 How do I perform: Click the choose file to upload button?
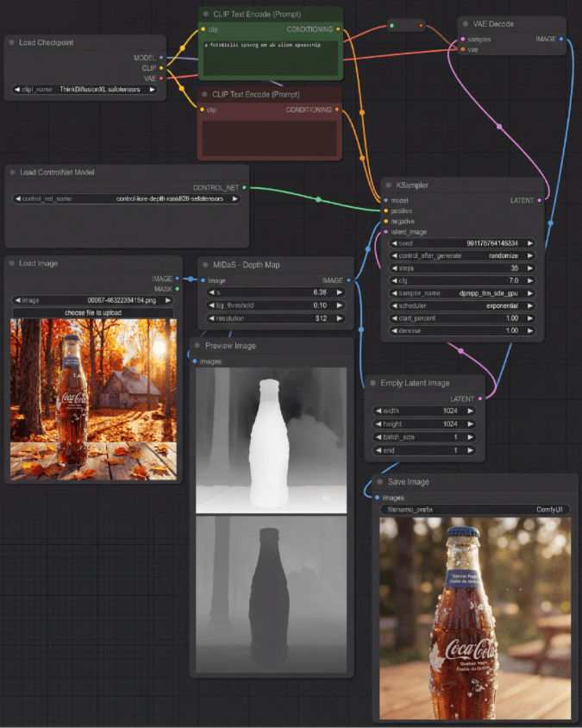pyautogui.click(x=93, y=312)
